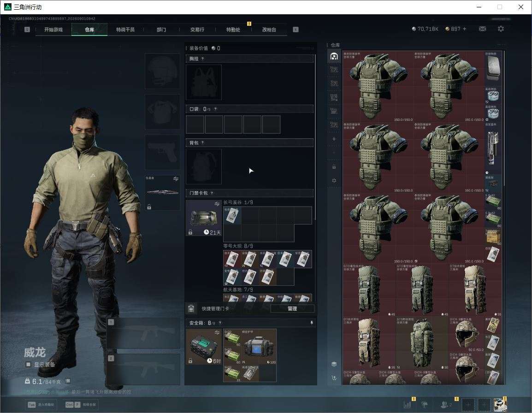The image size is (532, 413).
Task: Select the first GTI backpack in warehouse
Action: (x=369, y=290)
